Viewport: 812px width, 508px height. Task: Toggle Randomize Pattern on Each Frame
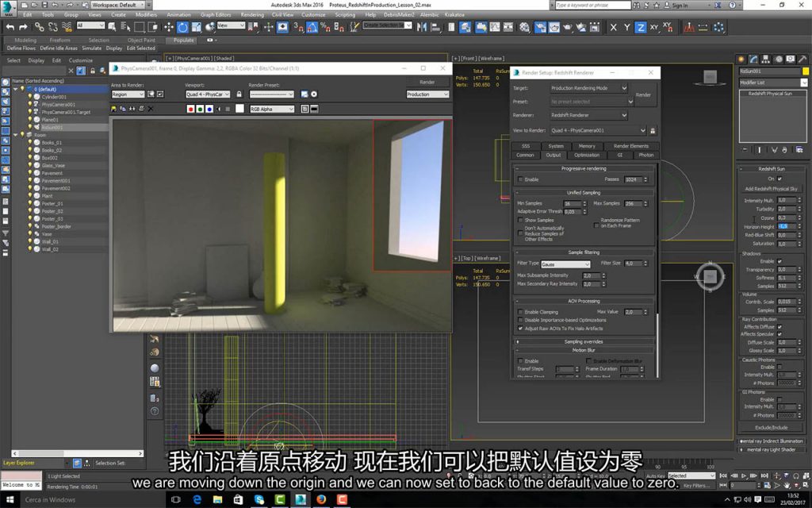(596, 225)
